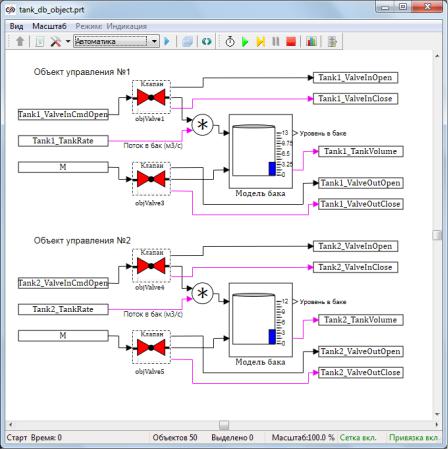The image size is (448, 449).
Task: Select the Tank1_ValveOutClose output block
Action: [361, 204]
